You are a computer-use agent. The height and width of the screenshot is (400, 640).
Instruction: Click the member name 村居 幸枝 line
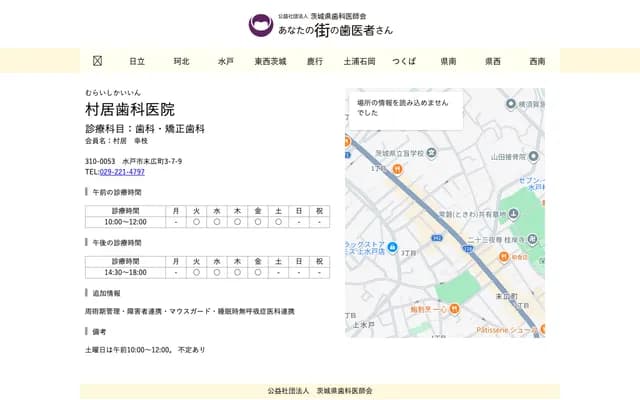click(116, 141)
